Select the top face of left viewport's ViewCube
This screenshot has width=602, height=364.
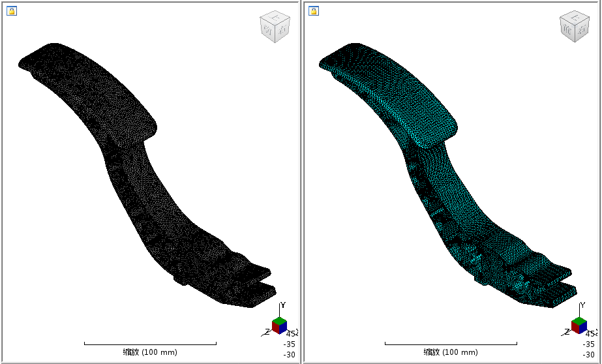[275, 17]
